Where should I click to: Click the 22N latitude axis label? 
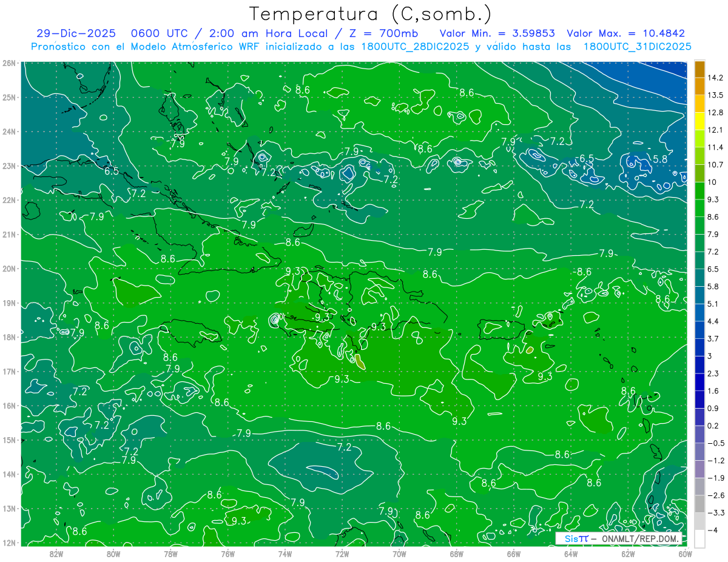point(8,200)
